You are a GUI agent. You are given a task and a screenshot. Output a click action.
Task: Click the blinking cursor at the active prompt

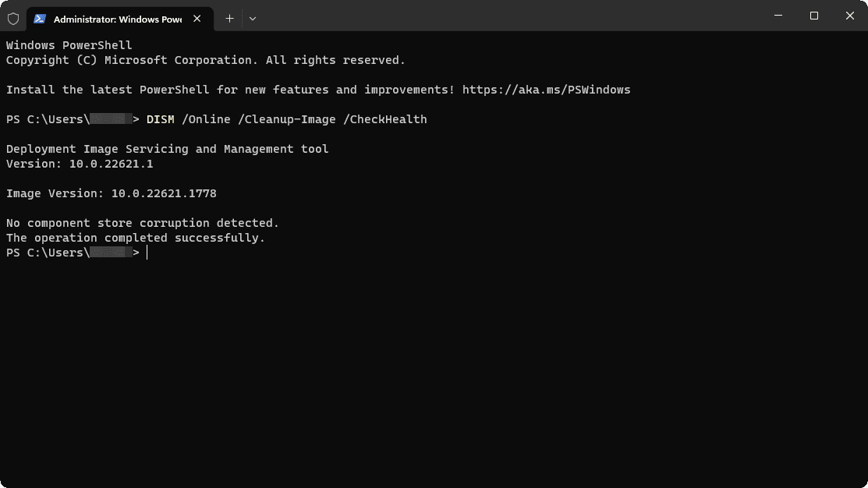pos(147,252)
